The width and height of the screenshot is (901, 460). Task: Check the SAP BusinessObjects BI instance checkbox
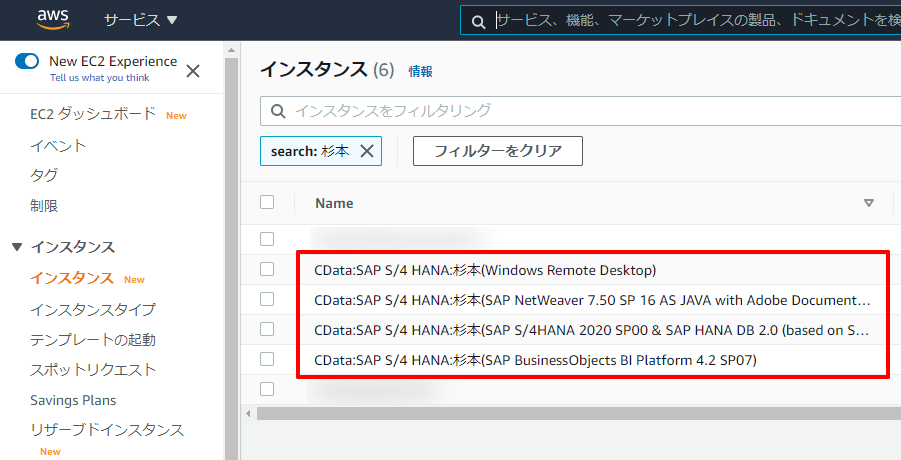tap(267, 359)
